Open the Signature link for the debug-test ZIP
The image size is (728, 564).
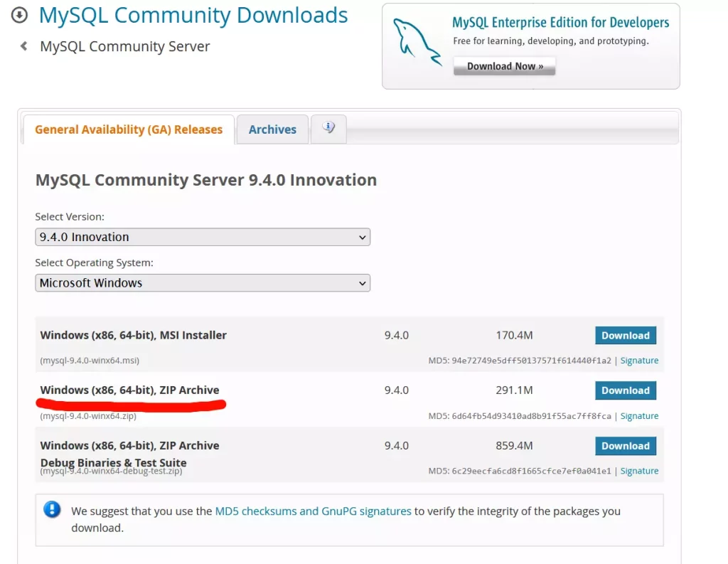[x=639, y=471]
